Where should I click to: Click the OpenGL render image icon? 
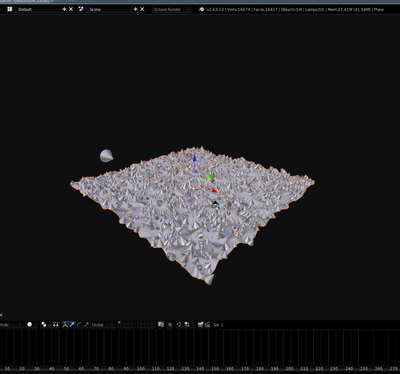[200, 324]
